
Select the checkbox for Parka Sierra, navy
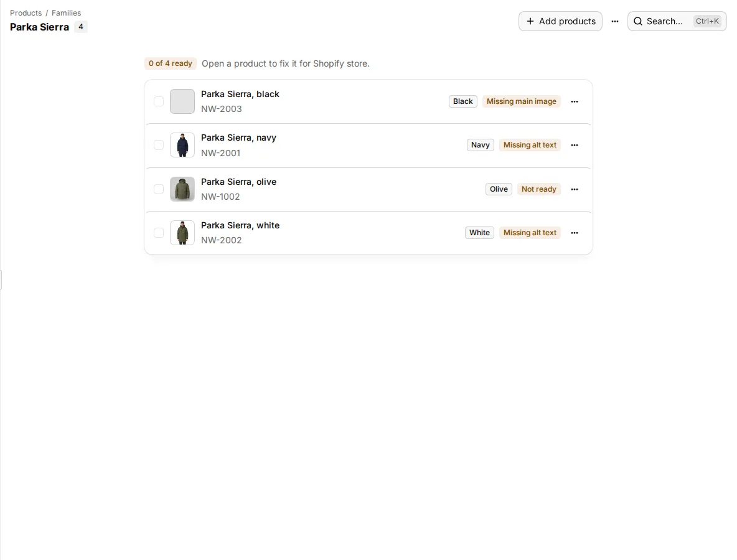159,145
